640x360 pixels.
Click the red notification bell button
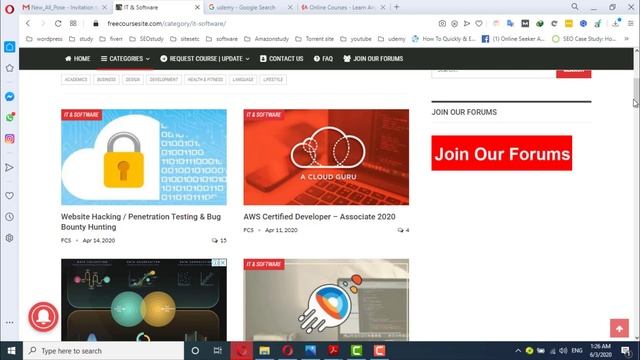(x=43, y=317)
